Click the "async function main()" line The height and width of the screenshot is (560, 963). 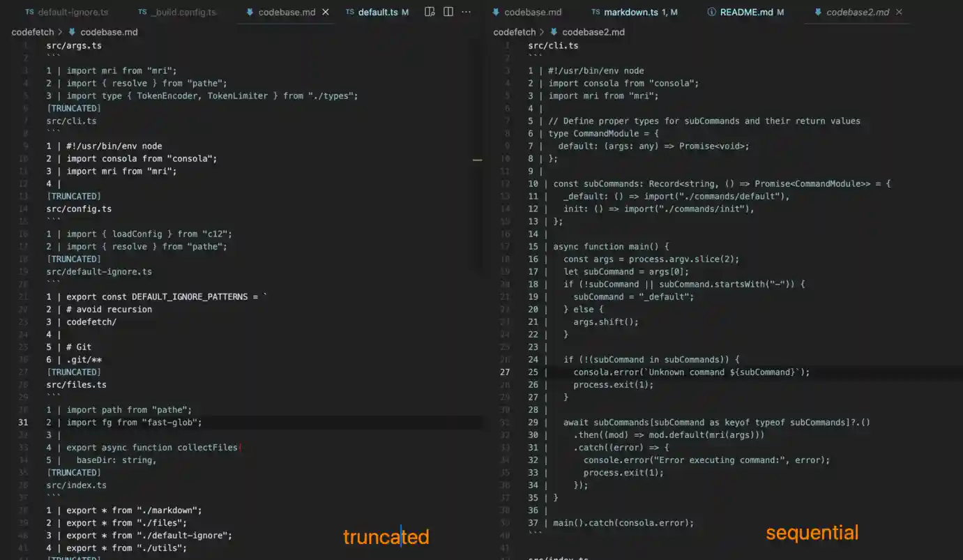pos(599,247)
